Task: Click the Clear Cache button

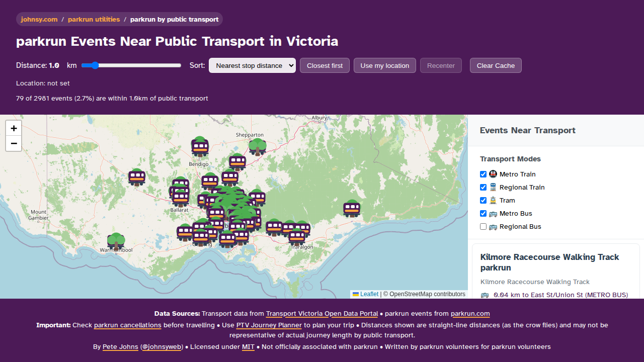Action: pos(496,65)
